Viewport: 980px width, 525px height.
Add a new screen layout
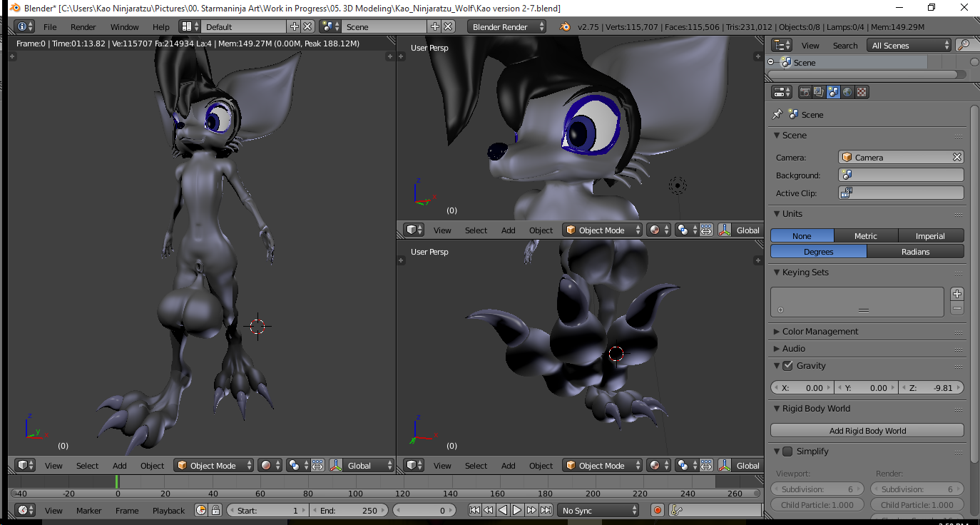click(294, 26)
